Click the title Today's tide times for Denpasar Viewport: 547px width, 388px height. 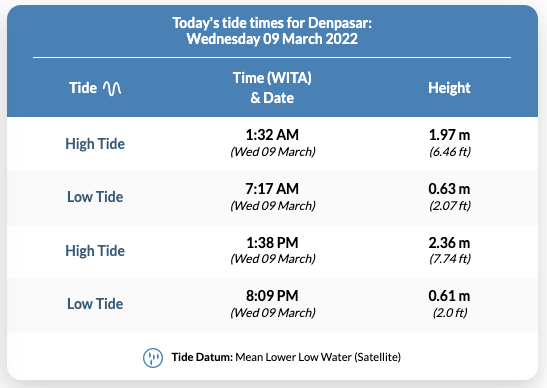click(272, 23)
